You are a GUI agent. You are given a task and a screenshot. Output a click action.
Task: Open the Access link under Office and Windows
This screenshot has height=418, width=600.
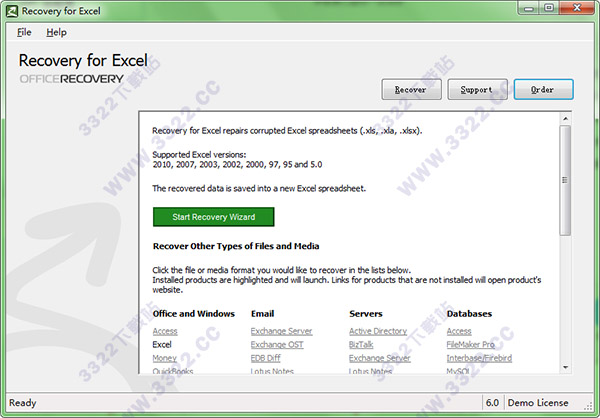(165, 331)
